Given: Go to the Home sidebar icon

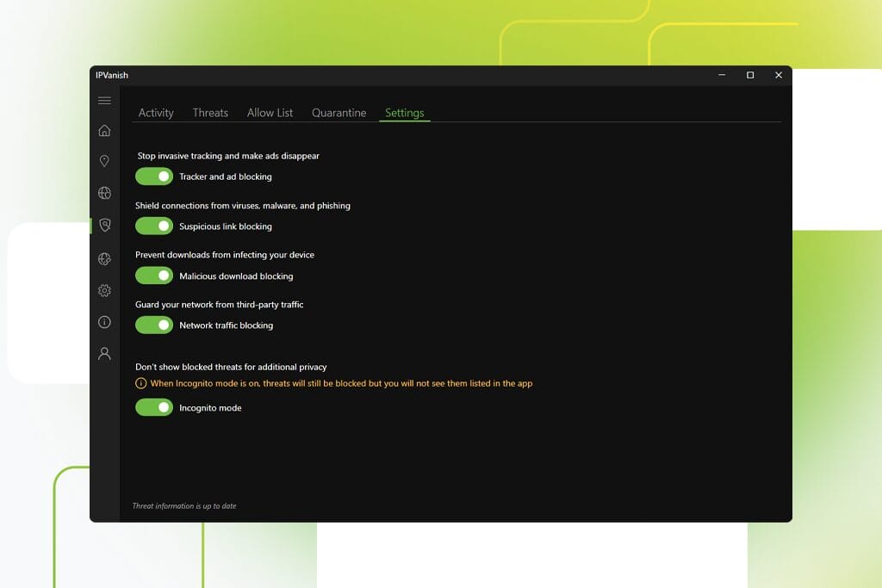Looking at the screenshot, I should tap(104, 130).
